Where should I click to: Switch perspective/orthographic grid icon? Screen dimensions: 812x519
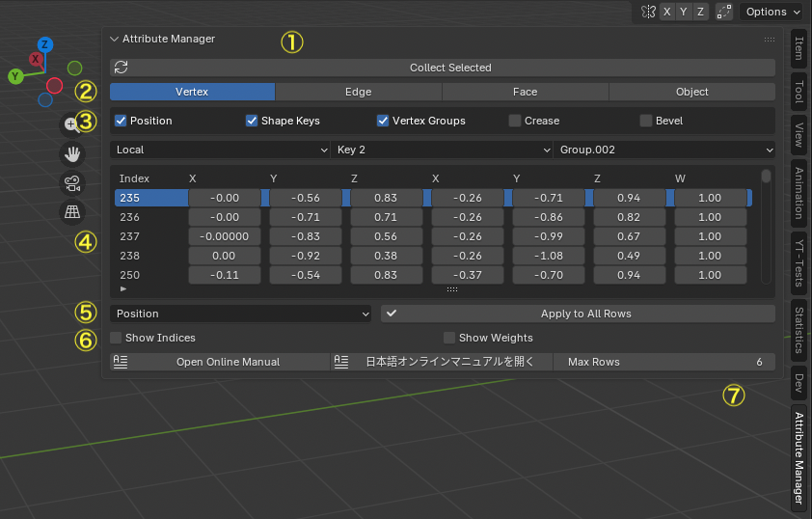pyautogui.click(x=72, y=212)
